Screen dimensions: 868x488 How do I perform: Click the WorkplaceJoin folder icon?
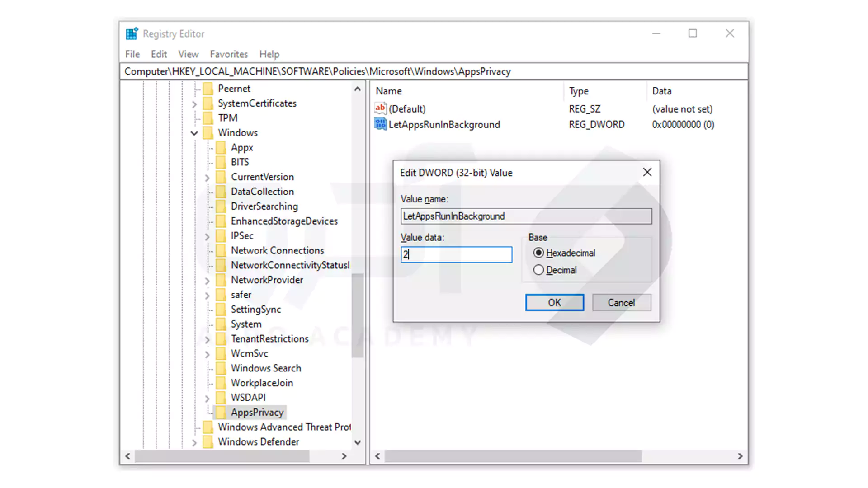(x=221, y=383)
